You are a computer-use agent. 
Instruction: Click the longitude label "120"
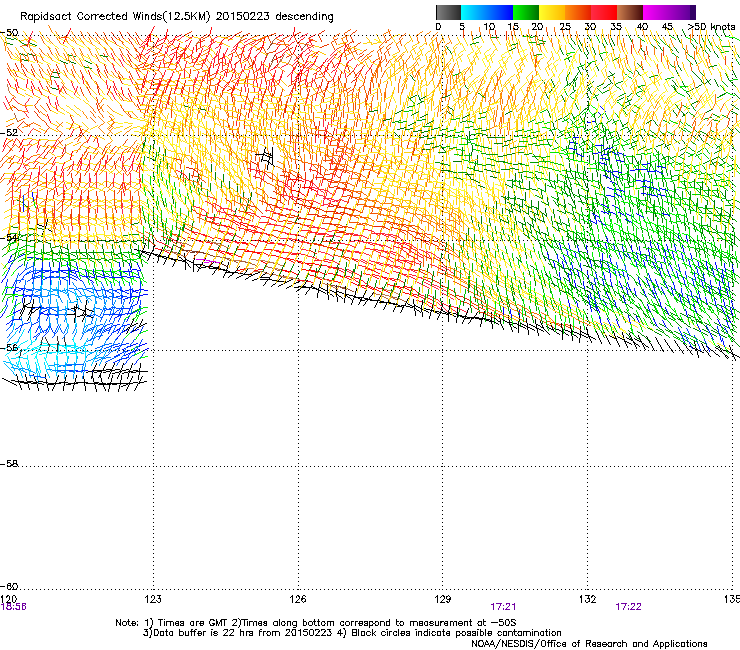[x=9, y=599]
